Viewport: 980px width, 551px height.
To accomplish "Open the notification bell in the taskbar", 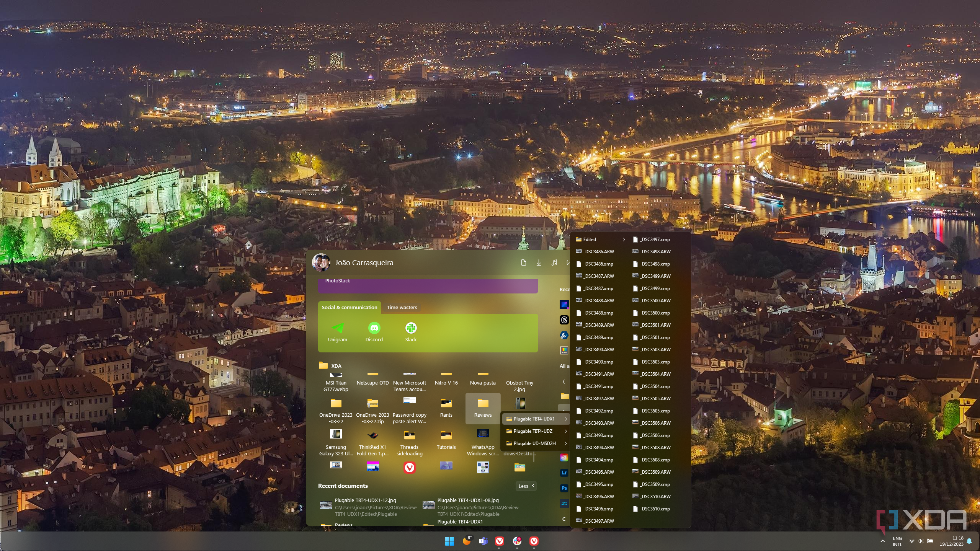I will coord(969,541).
